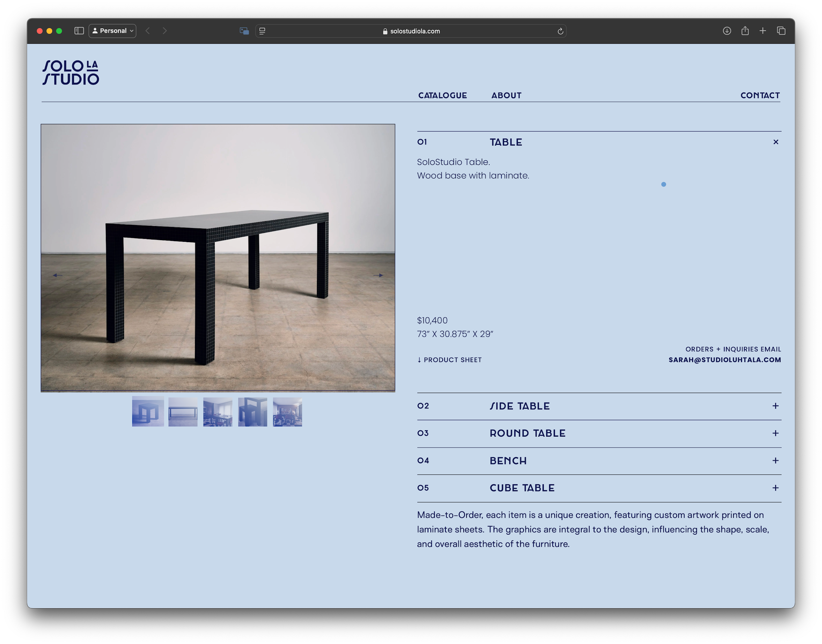
Task: Expand the 04 Bench entry
Action: pos(776,460)
